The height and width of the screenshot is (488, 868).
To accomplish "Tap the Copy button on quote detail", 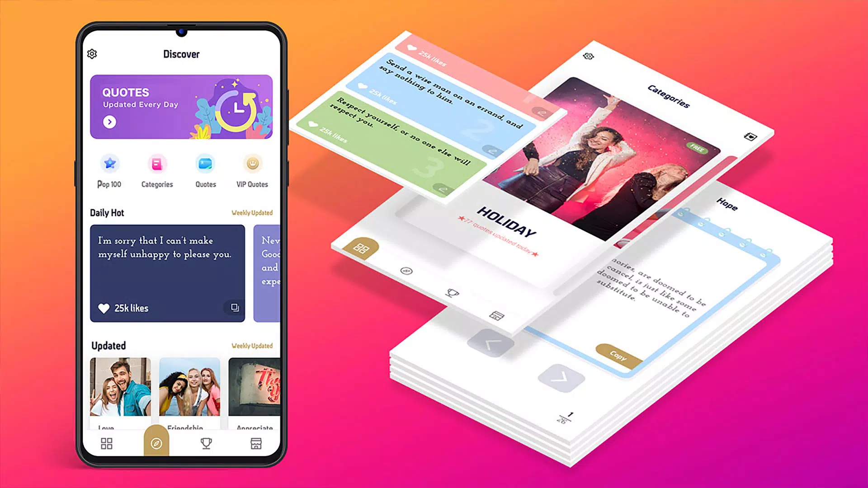I will pos(620,352).
